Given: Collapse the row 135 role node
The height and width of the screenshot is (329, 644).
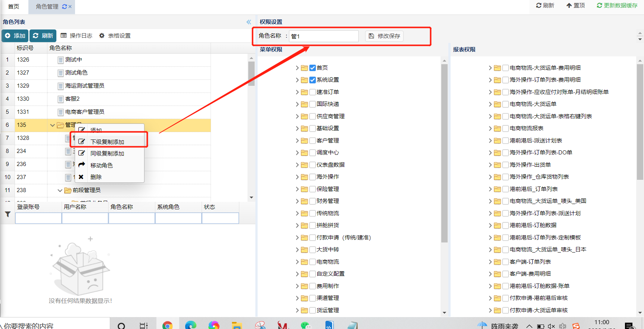Looking at the screenshot, I should coord(52,125).
